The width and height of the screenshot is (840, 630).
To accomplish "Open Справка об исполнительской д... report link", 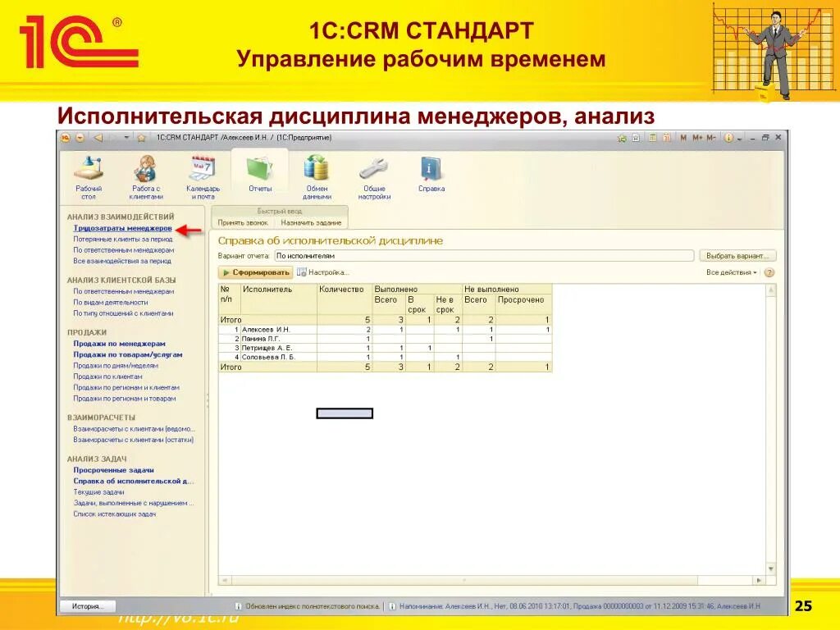I will (x=134, y=481).
